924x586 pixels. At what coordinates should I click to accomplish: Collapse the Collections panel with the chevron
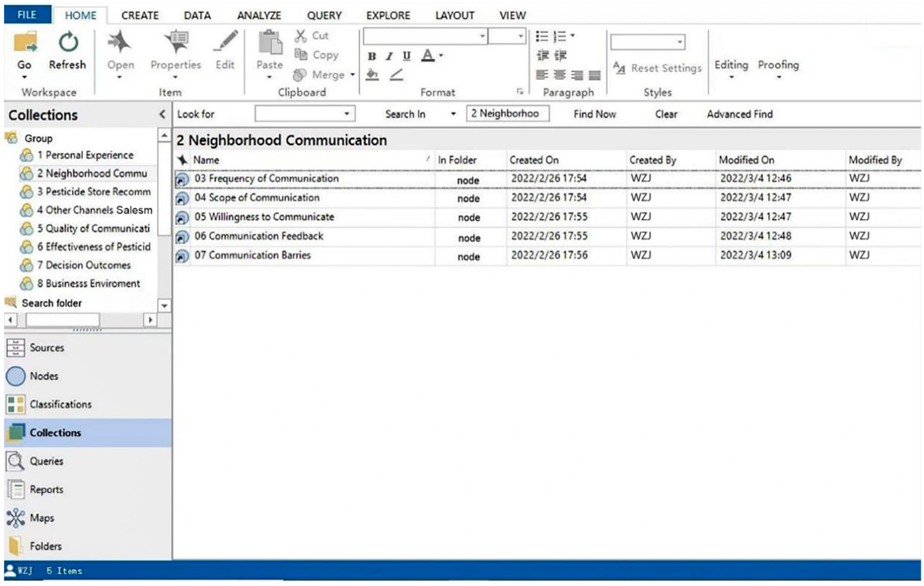162,114
